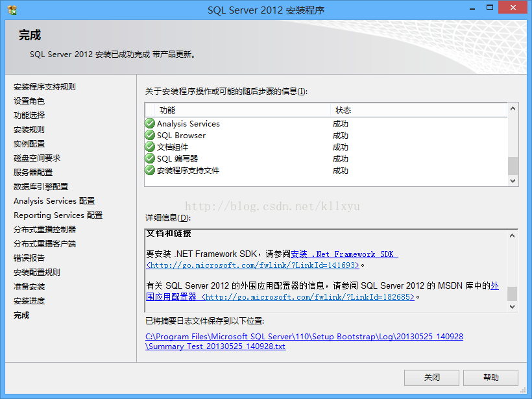Click the 分布式重播客户端 step
The height and width of the screenshot is (399, 532).
coord(45,243)
